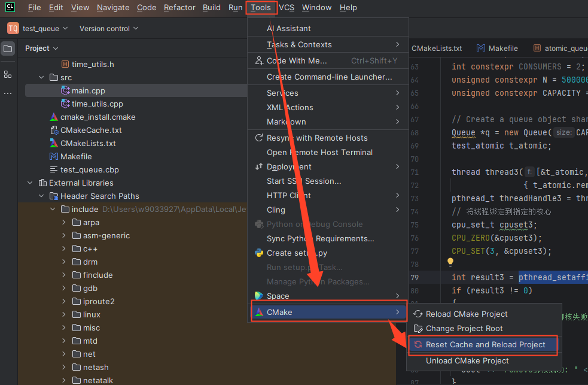Open the HTTP Client submenu
Viewport: 588px width, 385px height.
[328, 195]
